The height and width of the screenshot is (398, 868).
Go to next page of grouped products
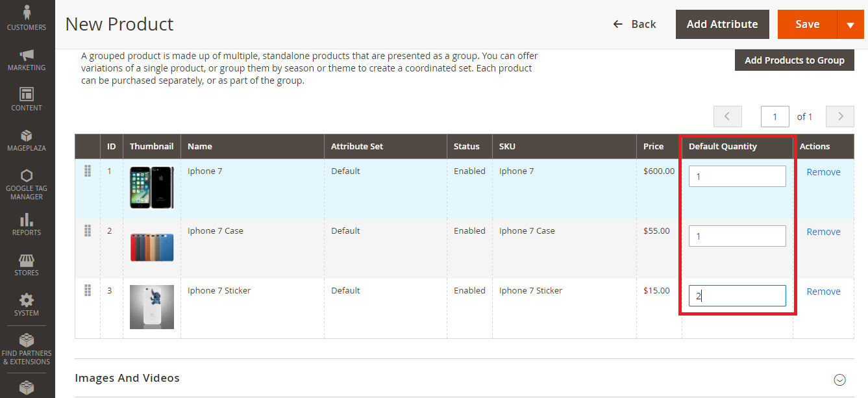pos(841,116)
